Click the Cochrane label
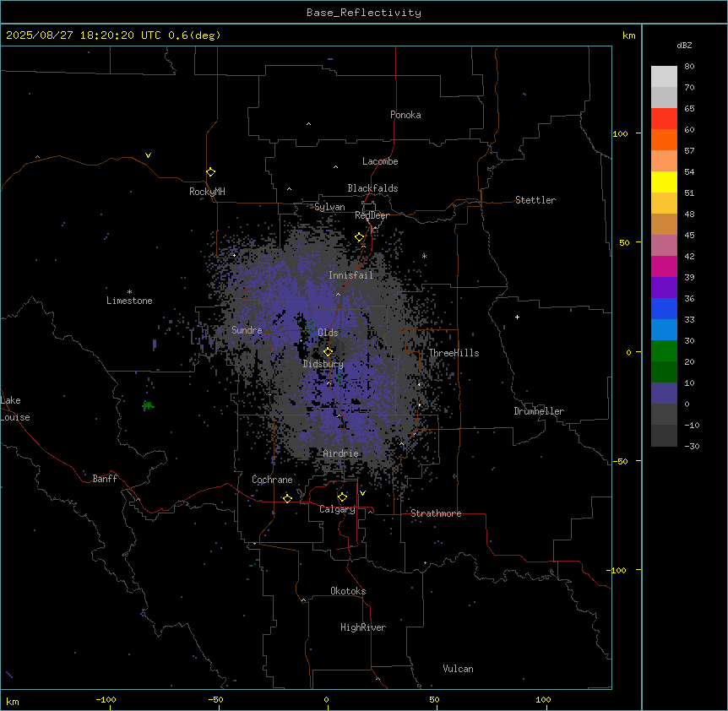Viewport: 728px width, 711px height. (272, 480)
